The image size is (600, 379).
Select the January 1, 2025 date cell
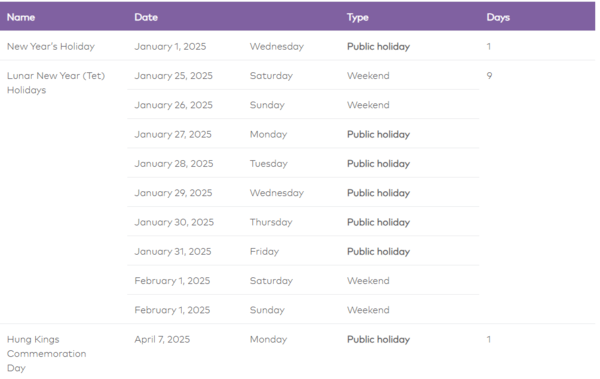(170, 46)
